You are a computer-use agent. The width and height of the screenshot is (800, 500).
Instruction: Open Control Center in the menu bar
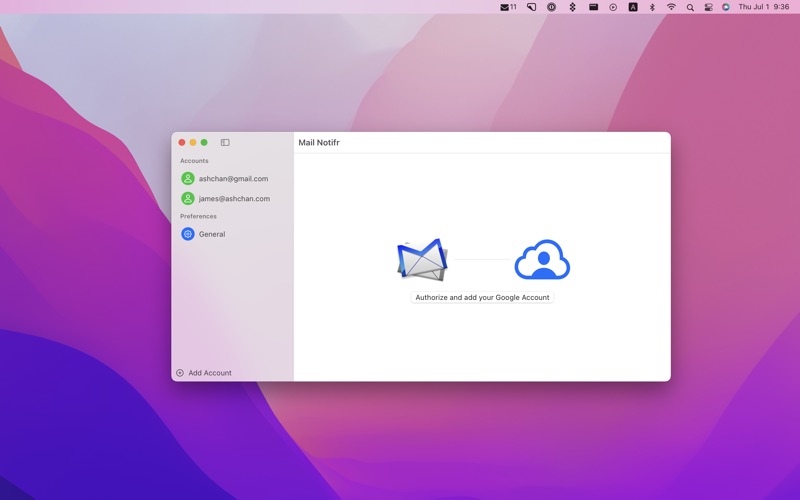pos(708,7)
